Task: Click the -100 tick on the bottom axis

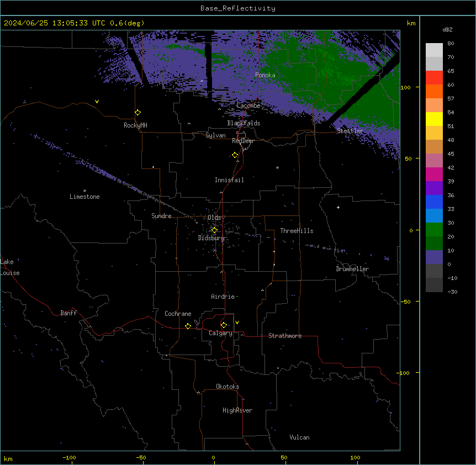Action: coord(69,457)
